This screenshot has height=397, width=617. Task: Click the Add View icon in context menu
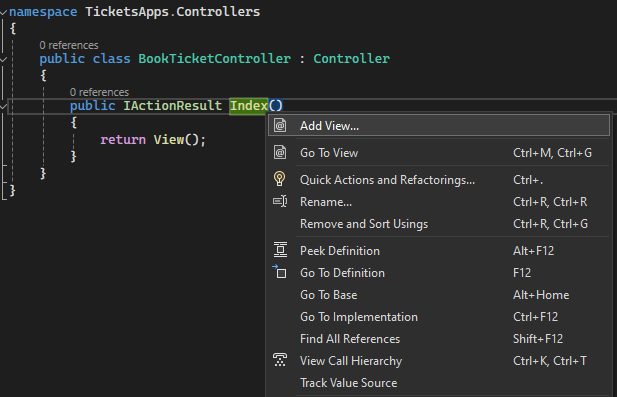click(x=280, y=126)
